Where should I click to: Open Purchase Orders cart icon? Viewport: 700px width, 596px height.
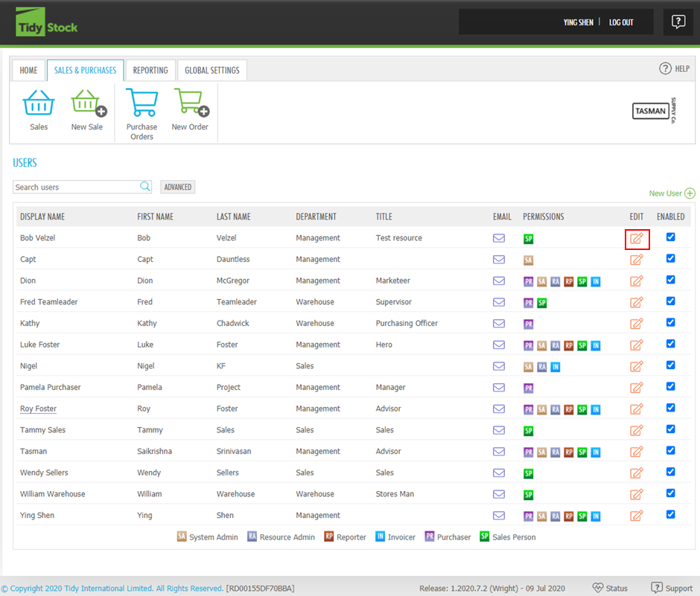pyautogui.click(x=141, y=103)
